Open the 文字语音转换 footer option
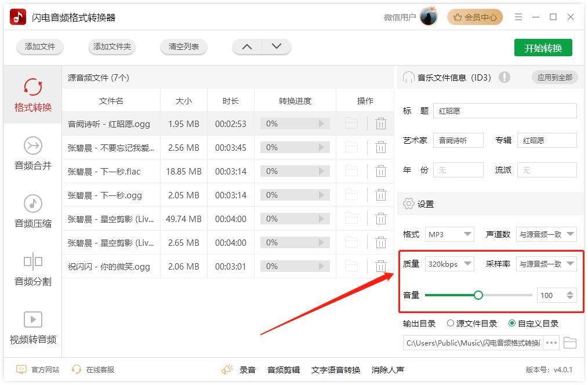588x385 pixels. point(335,369)
